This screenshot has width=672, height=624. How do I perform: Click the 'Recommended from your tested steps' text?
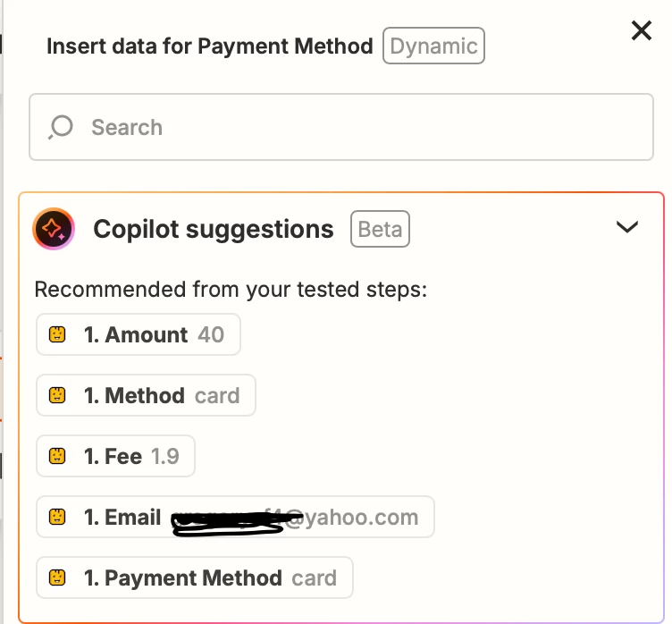pyautogui.click(x=231, y=290)
